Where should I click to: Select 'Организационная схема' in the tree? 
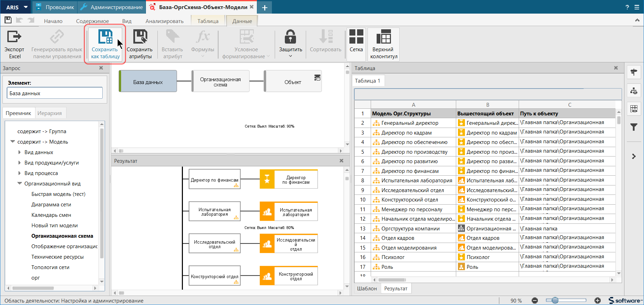[62, 236]
